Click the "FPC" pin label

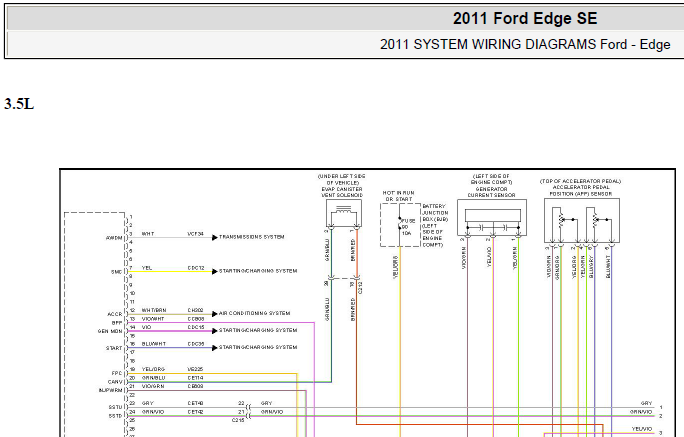click(x=117, y=373)
